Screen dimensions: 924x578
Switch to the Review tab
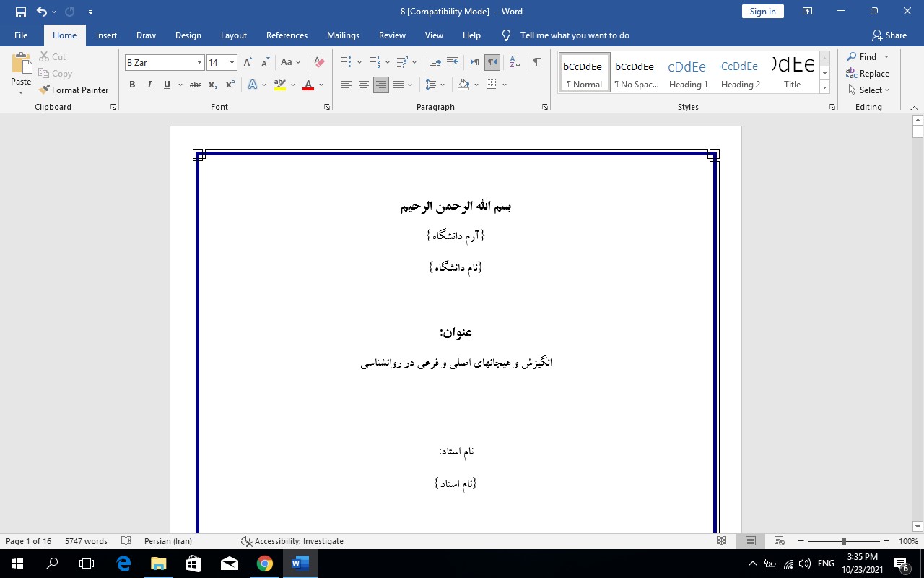click(x=392, y=35)
